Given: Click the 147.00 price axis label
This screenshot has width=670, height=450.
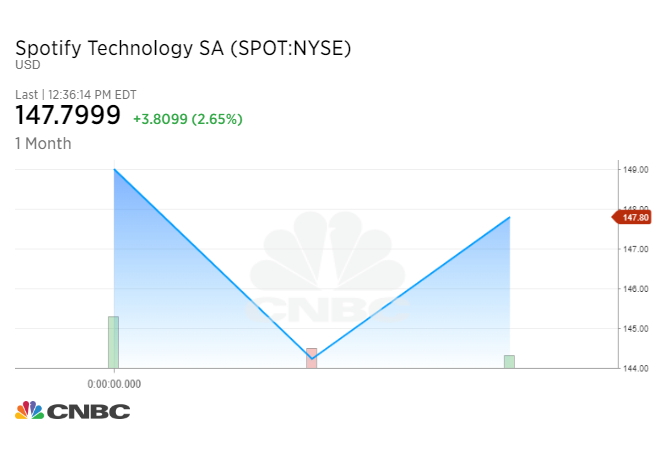Looking at the screenshot, I should [x=636, y=249].
